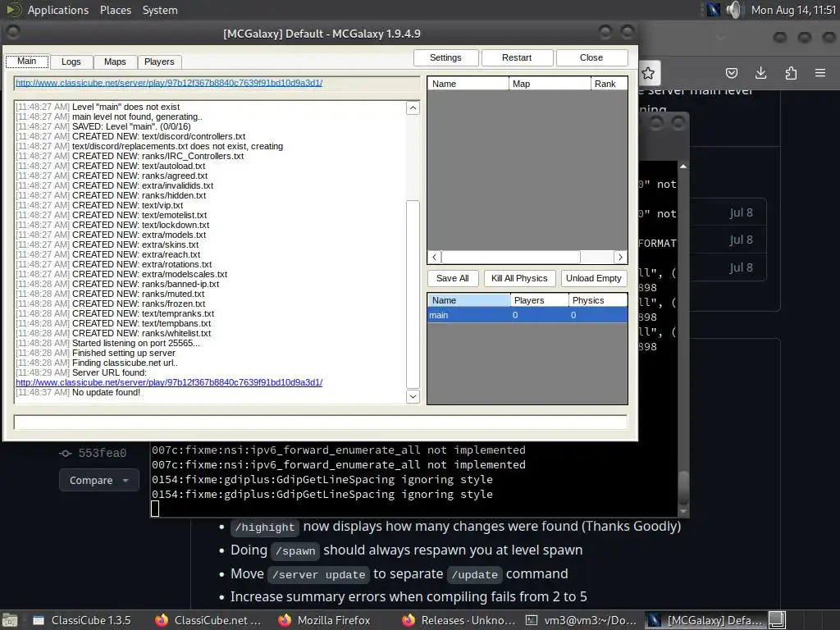
Task: Click the server command input field
Action: [321, 422]
